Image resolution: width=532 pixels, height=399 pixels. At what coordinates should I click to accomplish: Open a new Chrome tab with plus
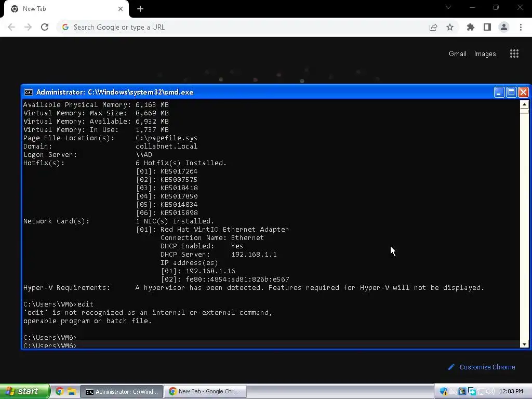click(x=140, y=9)
